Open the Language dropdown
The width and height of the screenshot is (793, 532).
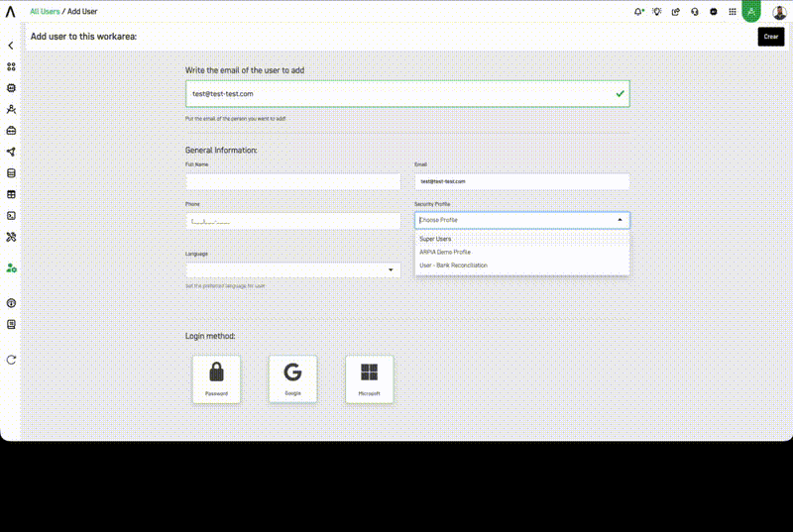[292, 269]
